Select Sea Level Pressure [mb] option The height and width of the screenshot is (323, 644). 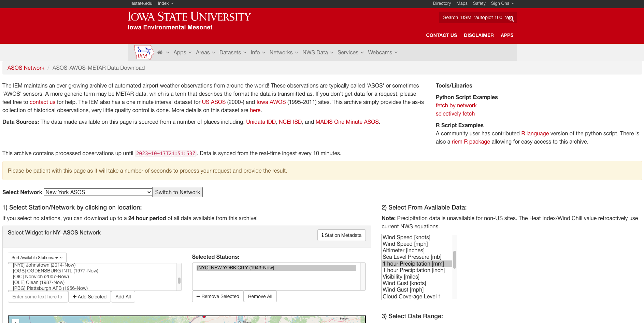point(417,257)
